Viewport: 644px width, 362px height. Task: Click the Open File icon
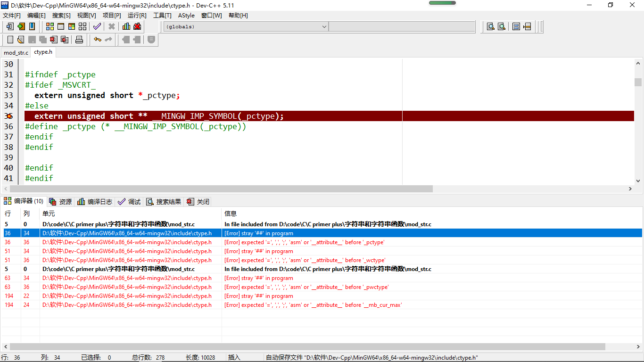click(21, 40)
